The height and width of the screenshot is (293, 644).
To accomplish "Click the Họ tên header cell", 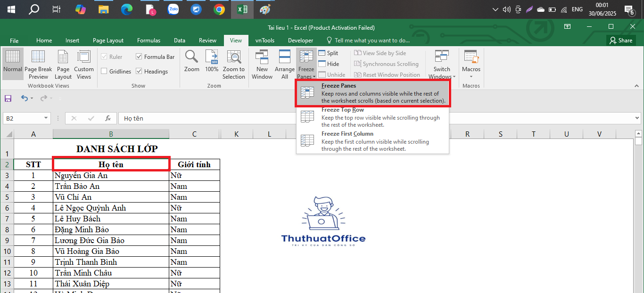I will tap(111, 164).
